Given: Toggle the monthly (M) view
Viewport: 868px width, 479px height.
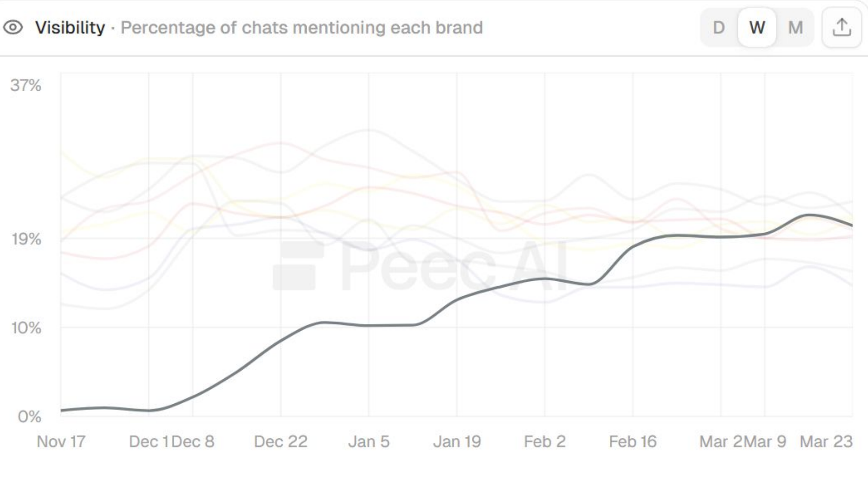Looking at the screenshot, I should coord(795,28).
